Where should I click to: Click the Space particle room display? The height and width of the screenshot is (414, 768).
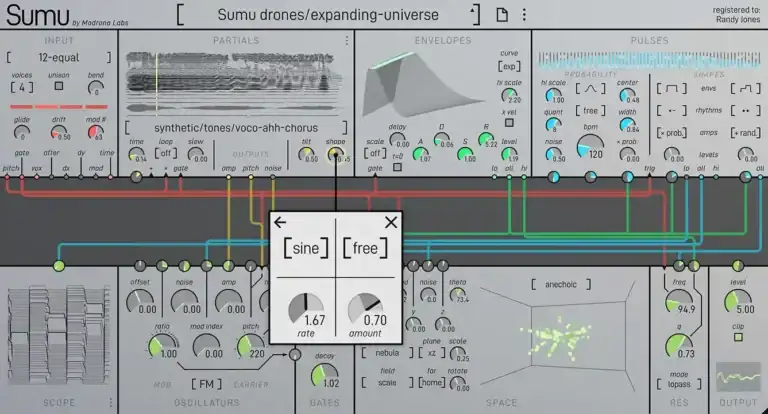[x=558, y=336]
